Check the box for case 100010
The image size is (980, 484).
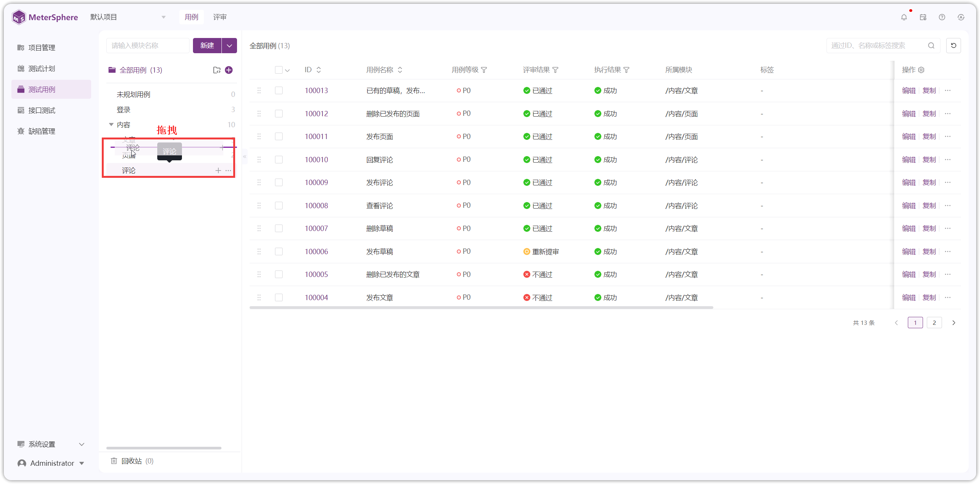(279, 160)
